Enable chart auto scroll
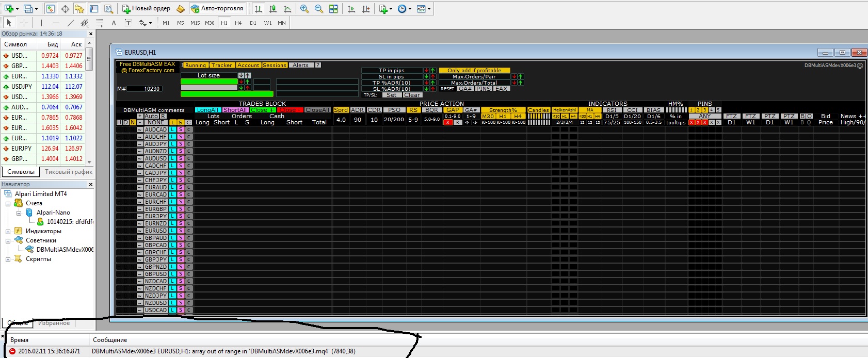 pos(351,8)
